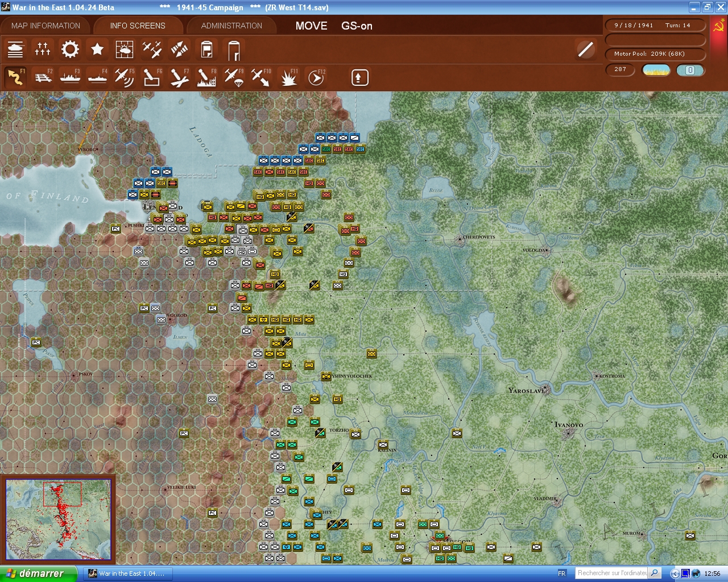Select the F5 air recon mode
Screen dimensions: 728x582
125,77
